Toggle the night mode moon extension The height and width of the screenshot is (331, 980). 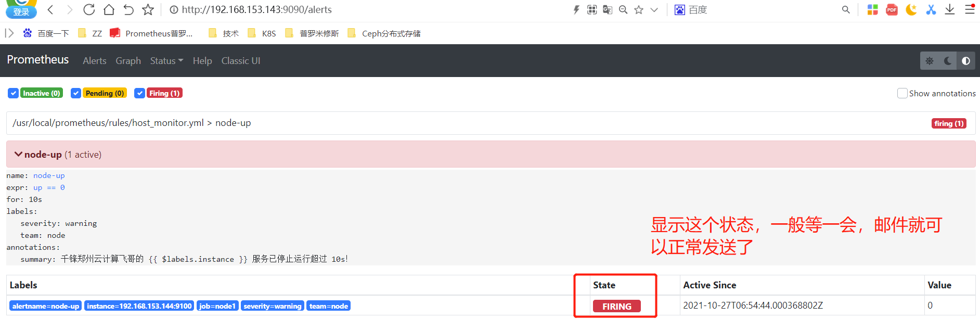click(911, 9)
